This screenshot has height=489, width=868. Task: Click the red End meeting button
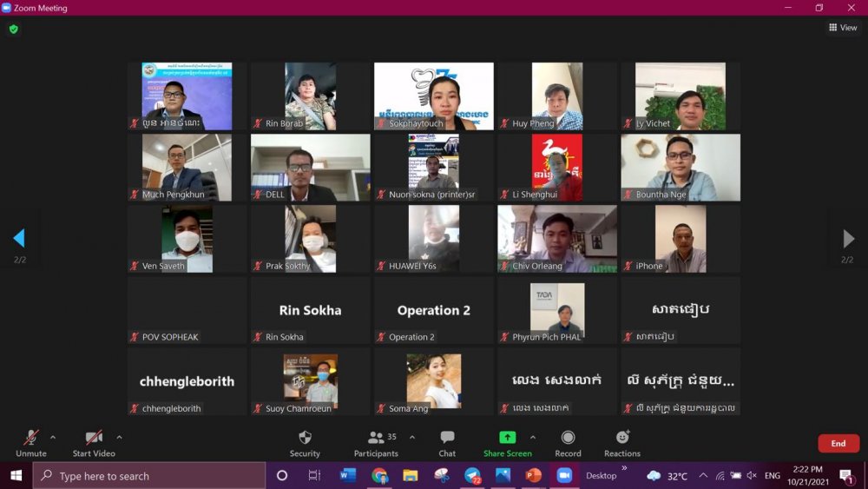pyautogui.click(x=838, y=443)
